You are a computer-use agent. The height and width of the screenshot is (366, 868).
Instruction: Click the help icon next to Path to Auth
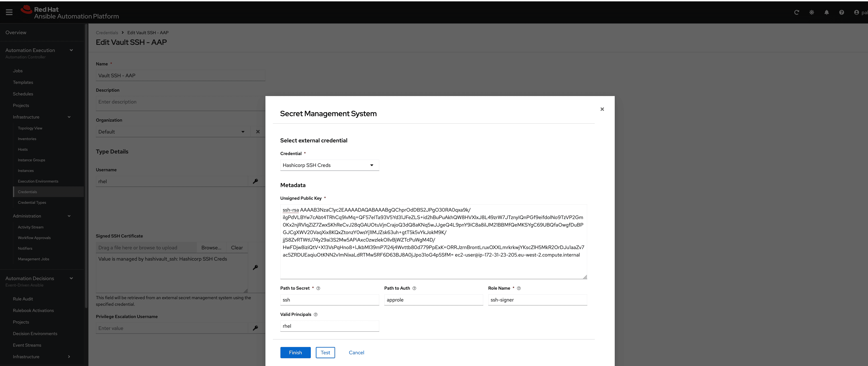414,288
